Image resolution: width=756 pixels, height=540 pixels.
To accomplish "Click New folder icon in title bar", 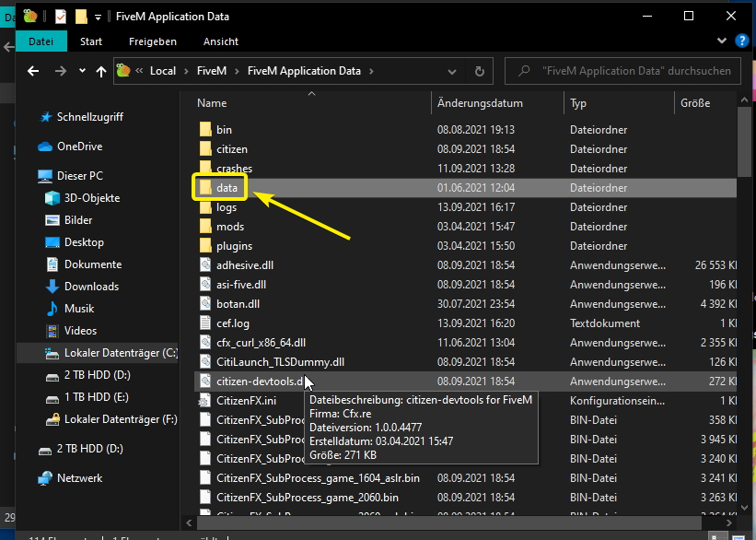I will point(81,17).
